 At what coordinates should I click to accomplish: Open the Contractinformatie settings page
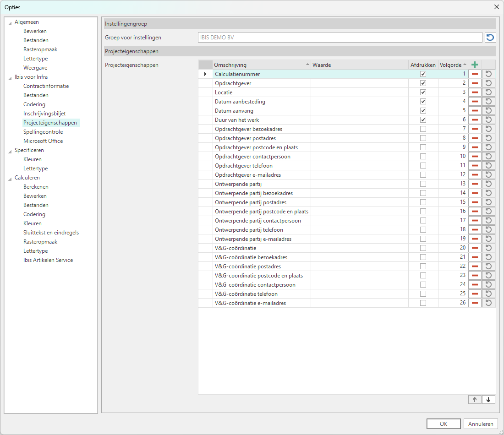click(46, 86)
